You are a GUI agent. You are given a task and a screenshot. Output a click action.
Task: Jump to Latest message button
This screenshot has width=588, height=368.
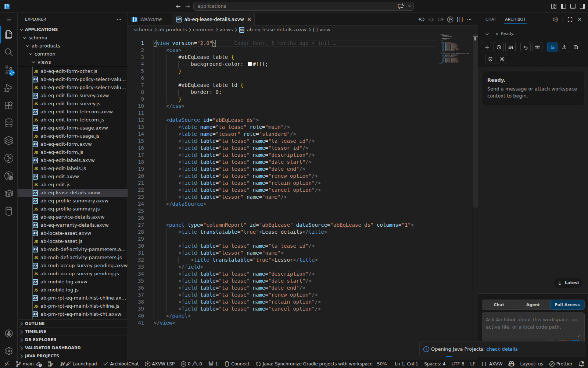(568, 283)
